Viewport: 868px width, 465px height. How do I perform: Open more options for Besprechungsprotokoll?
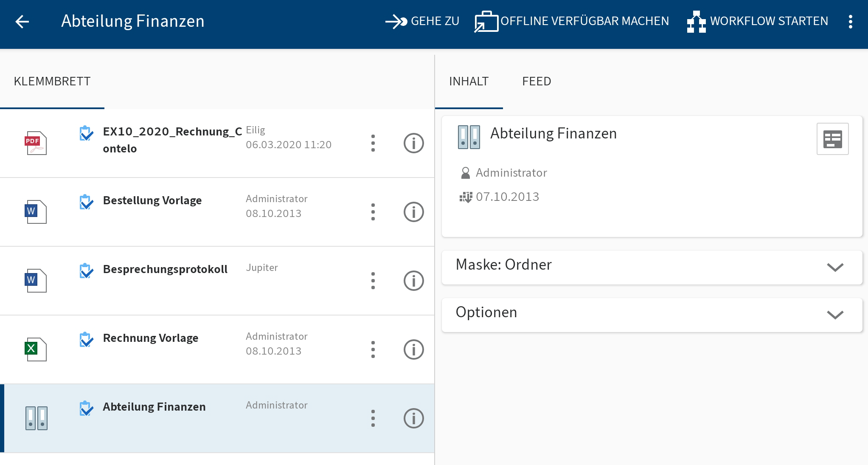(373, 281)
